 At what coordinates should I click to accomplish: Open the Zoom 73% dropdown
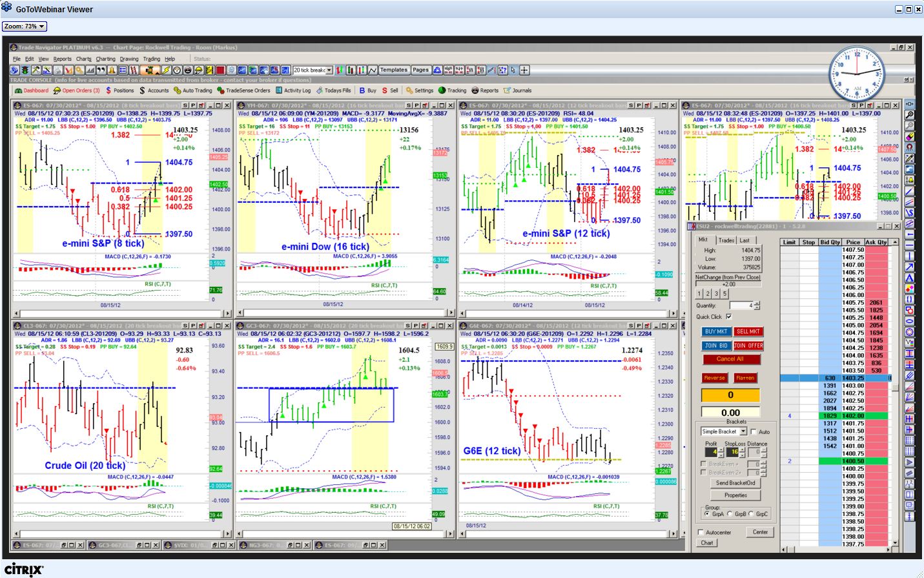point(25,26)
